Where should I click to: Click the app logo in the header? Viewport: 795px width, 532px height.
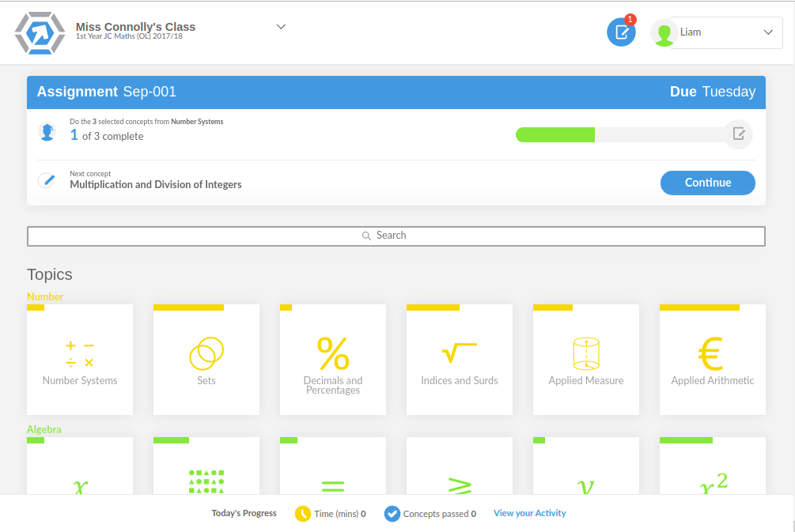click(38, 32)
